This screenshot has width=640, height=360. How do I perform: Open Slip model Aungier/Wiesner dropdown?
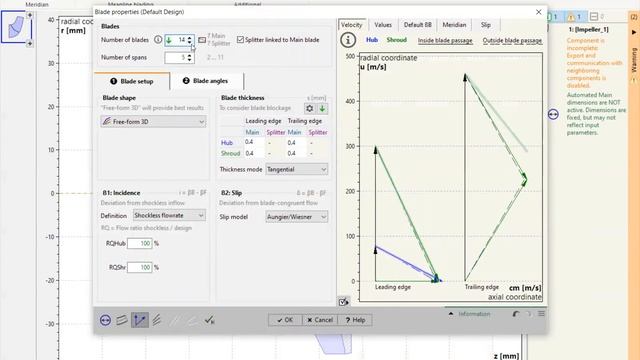coord(296,217)
